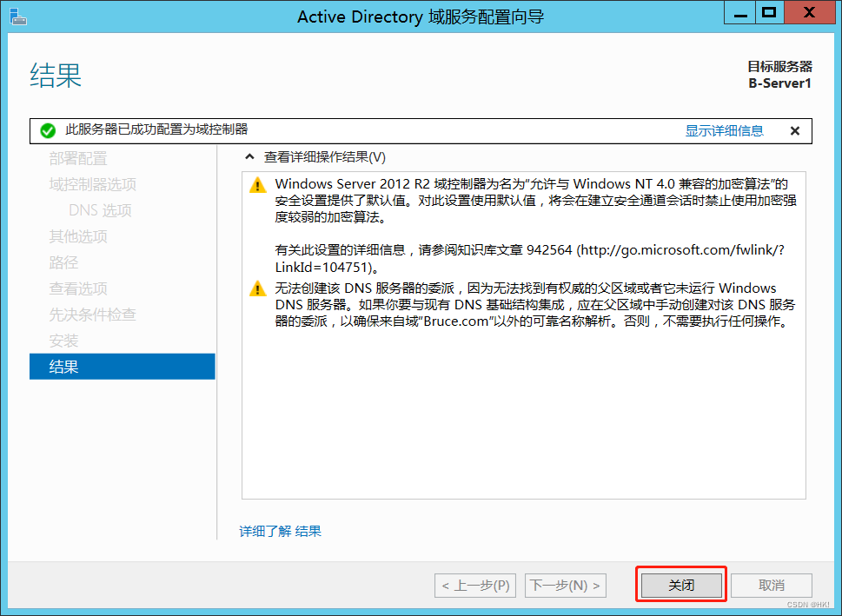The width and height of the screenshot is (842, 616).
Task: Click the 详细了解 结果 link
Action: point(280,531)
